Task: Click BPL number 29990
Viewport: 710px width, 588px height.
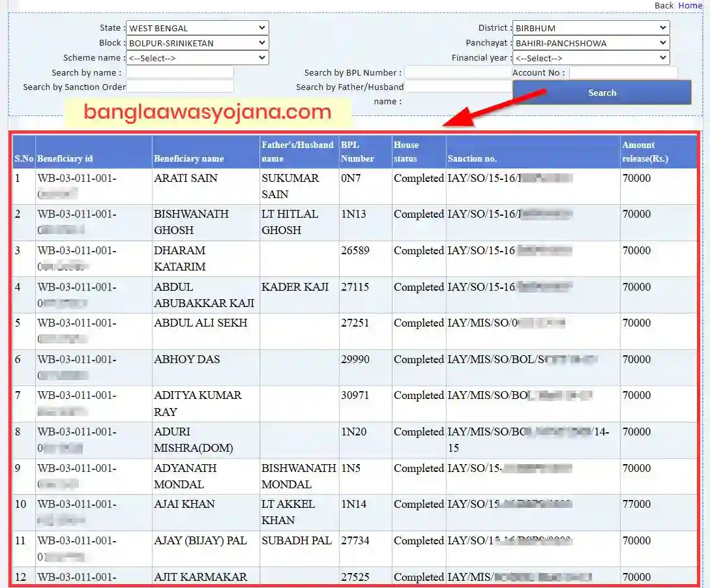Action: 355,359
